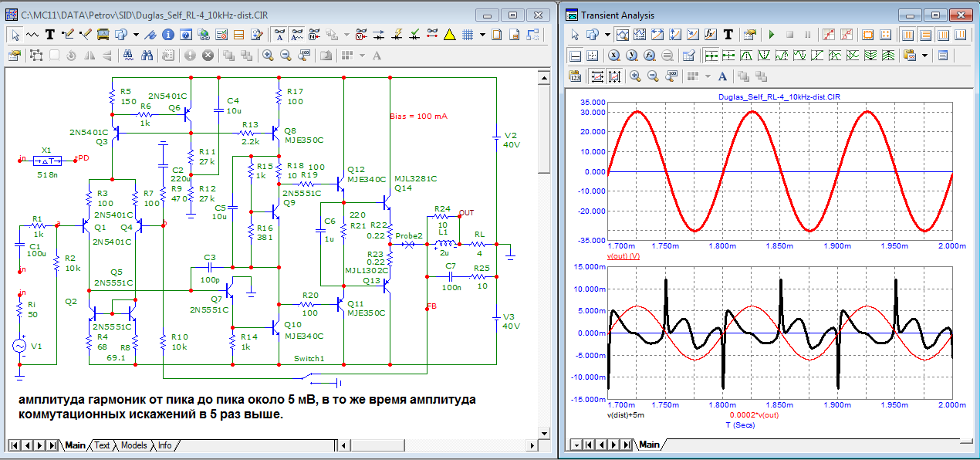Image resolution: width=980 pixels, height=460 pixels.
Task: Toggle the schematic grid display
Action: pyautogui.click(x=468, y=35)
